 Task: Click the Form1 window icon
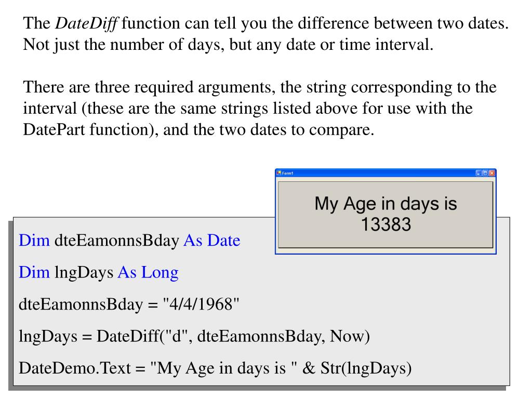point(279,173)
